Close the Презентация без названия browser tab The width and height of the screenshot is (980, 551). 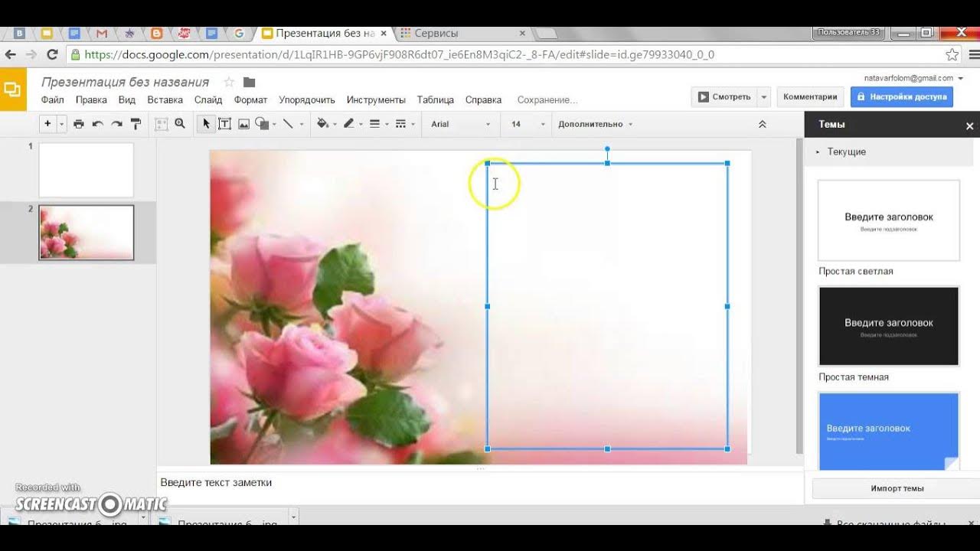[x=384, y=34]
